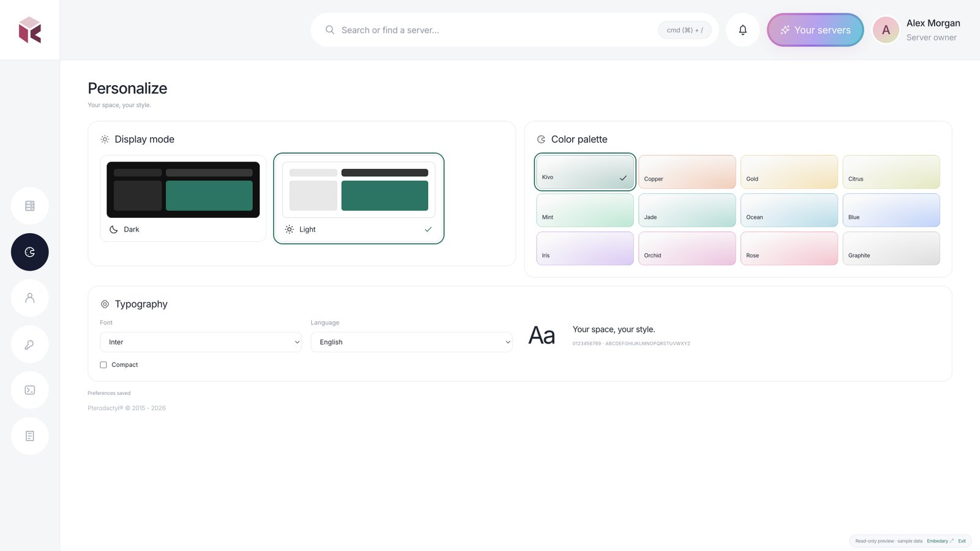The width and height of the screenshot is (980, 551).
Task: Click the Pterodactyl copyright text
Action: tap(127, 408)
